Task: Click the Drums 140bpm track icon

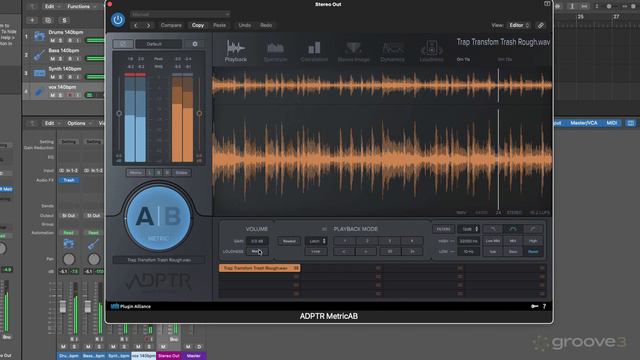Action: [39, 36]
